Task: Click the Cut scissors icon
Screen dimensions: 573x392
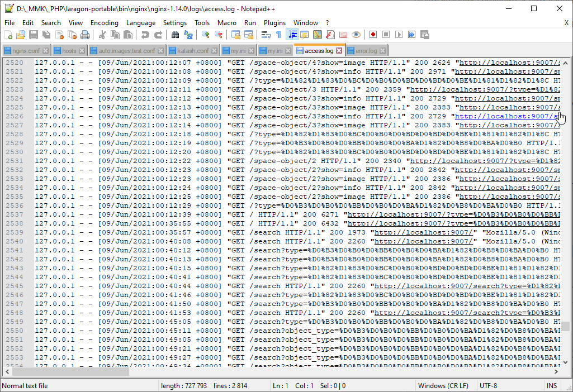Action: [102, 35]
